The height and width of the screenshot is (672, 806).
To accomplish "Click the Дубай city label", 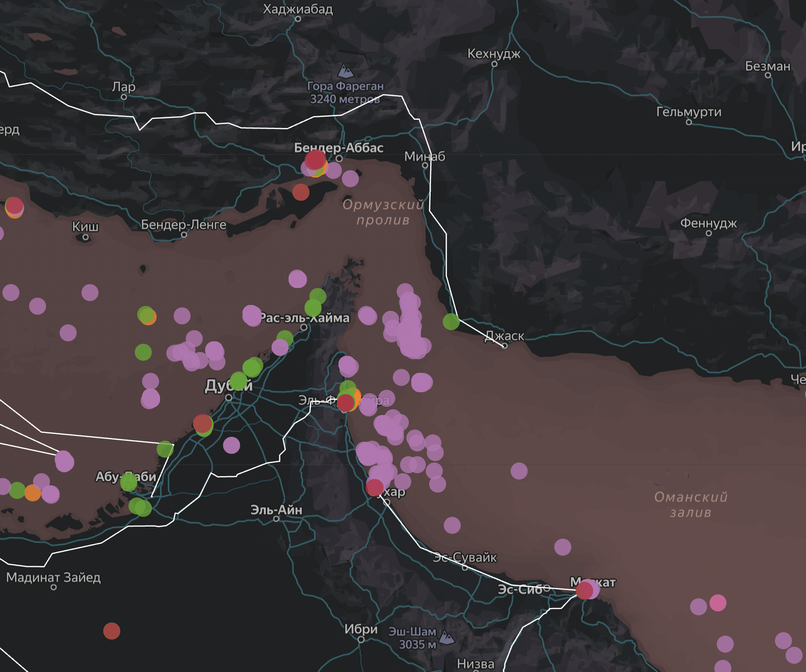I will point(228,385).
